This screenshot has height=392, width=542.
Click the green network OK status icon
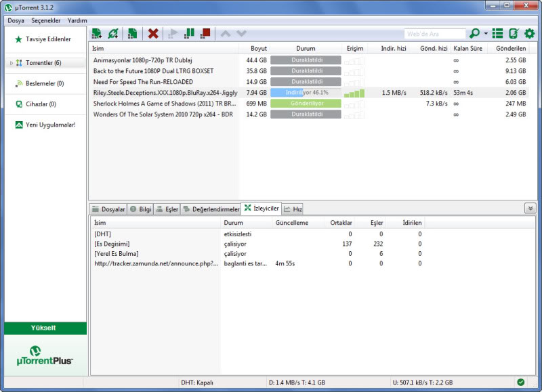[x=520, y=383]
